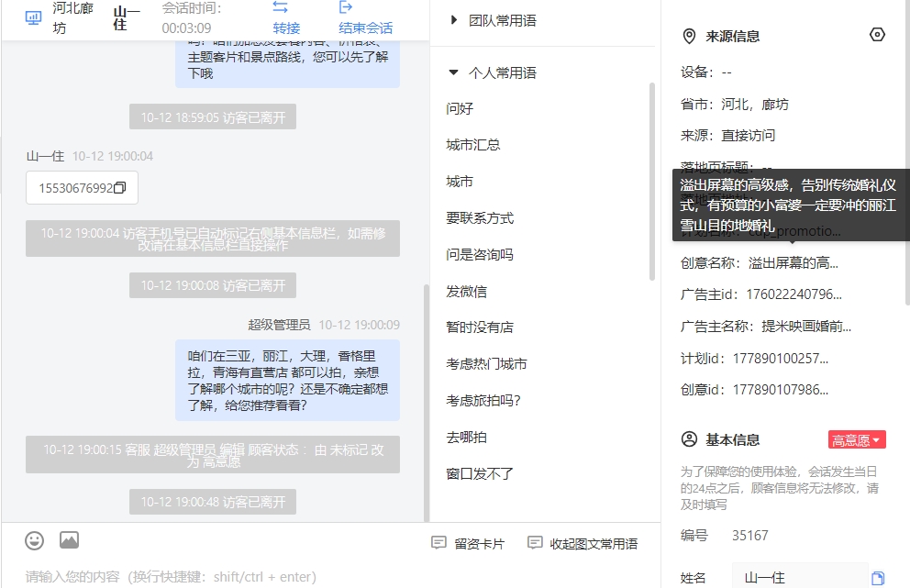Click the 广告主id value 176022240796...

tap(793, 294)
